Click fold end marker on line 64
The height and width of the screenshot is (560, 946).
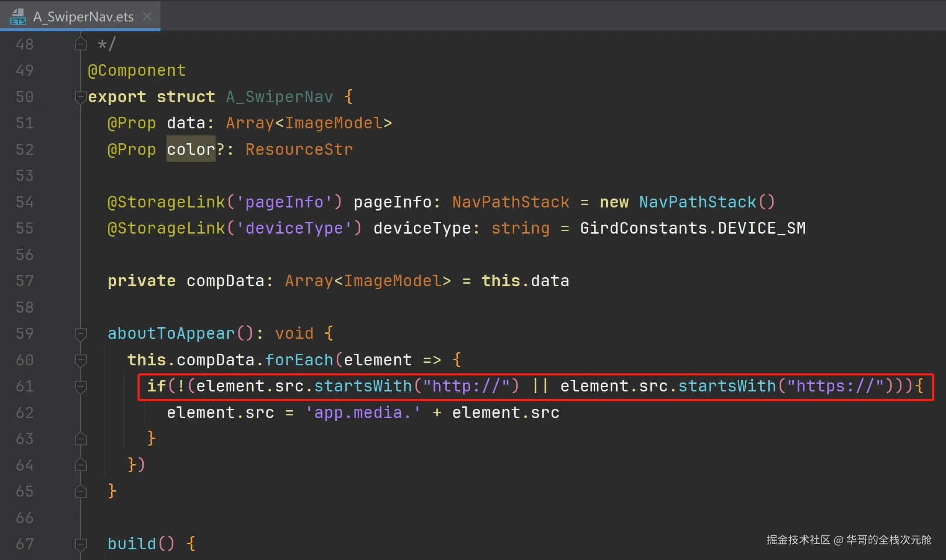click(x=80, y=465)
